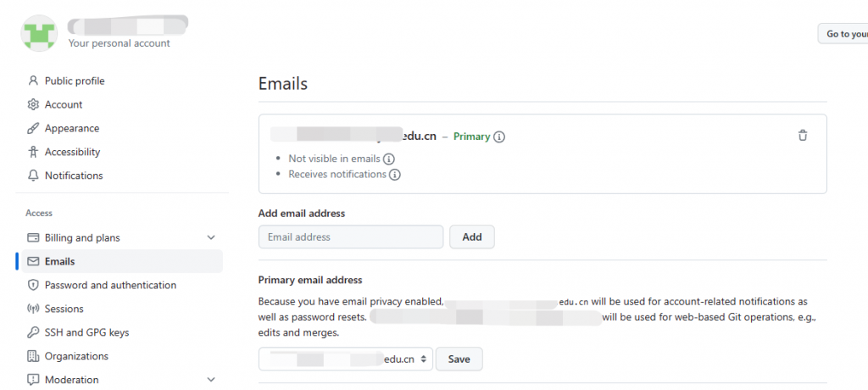868x390 pixels.
Task: Save the primary email address selection
Action: click(459, 359)
